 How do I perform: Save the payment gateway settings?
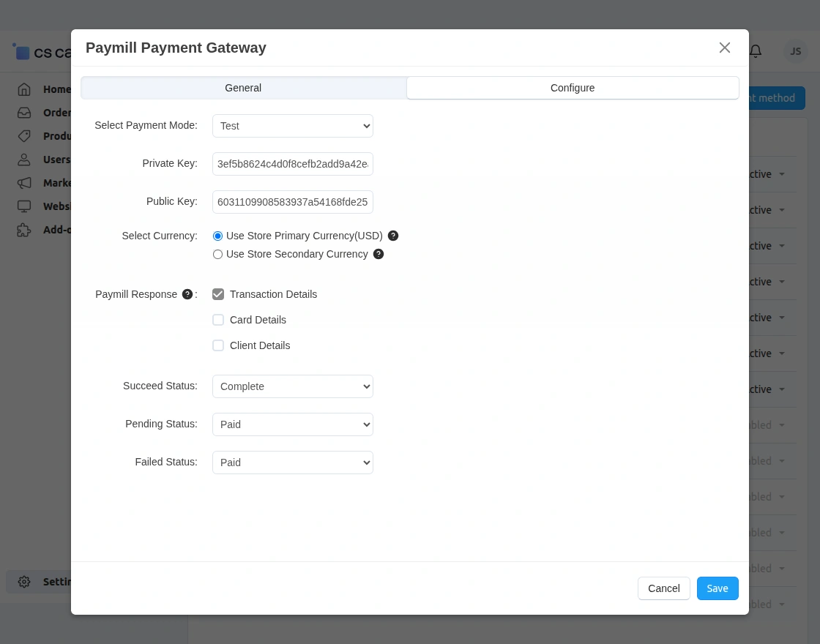pyautogui.click(x=717, y=588)
